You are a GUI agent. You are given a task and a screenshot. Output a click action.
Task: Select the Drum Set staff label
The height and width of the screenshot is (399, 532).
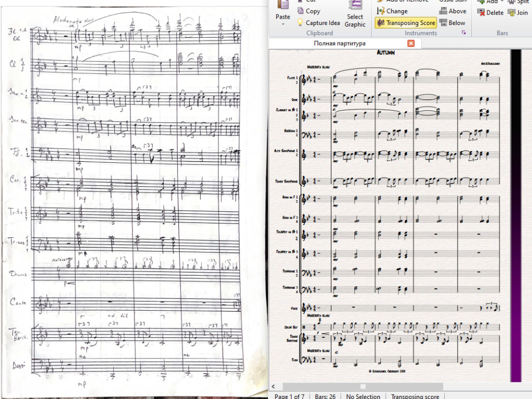(x=291, y=327)
